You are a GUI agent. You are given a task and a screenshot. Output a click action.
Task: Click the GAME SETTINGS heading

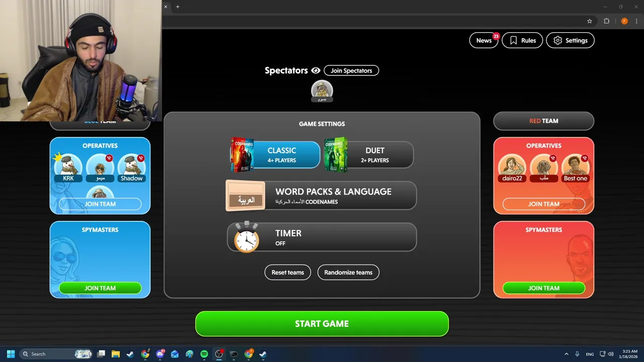coord(322,124)
